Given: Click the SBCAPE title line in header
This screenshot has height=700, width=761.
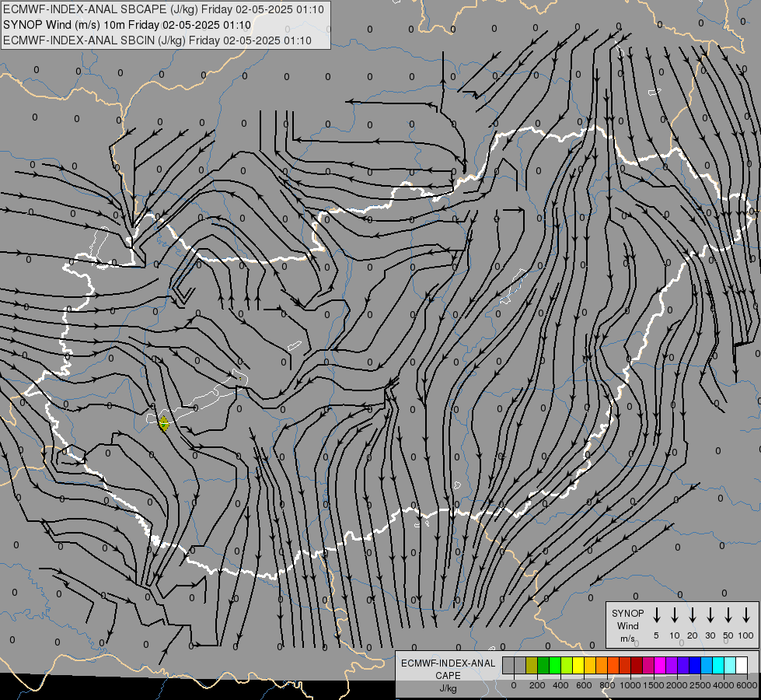Looking at the screenshot, I should pos(163,9).
